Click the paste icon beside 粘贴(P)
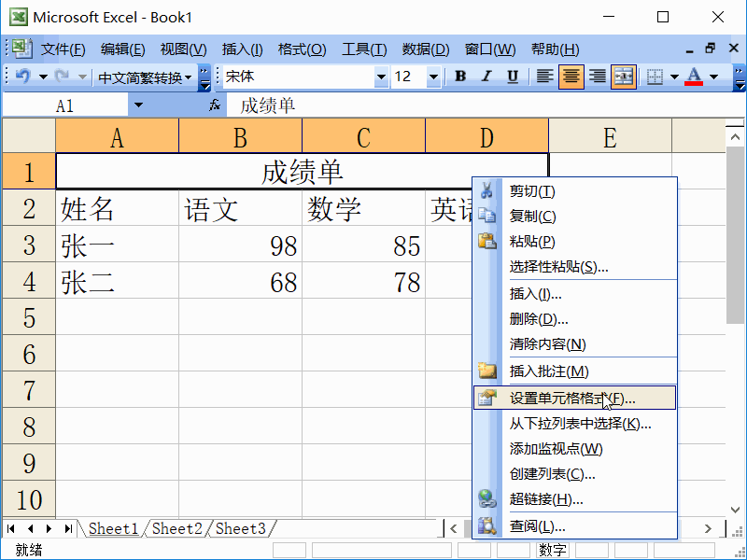The height and width of the screenshot is (560, 747). click(x=488, y=240)
